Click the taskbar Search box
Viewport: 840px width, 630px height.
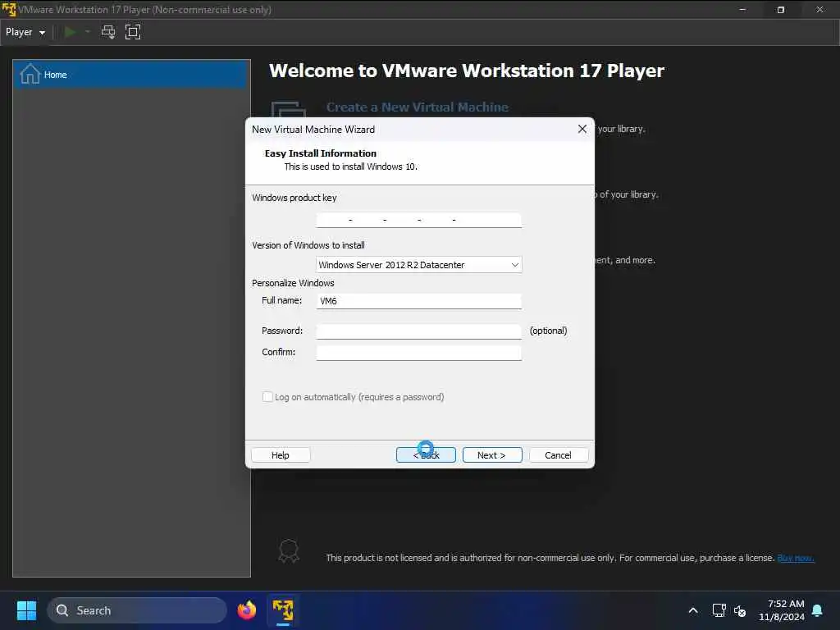pyautogui.click(x=137, y=610)
